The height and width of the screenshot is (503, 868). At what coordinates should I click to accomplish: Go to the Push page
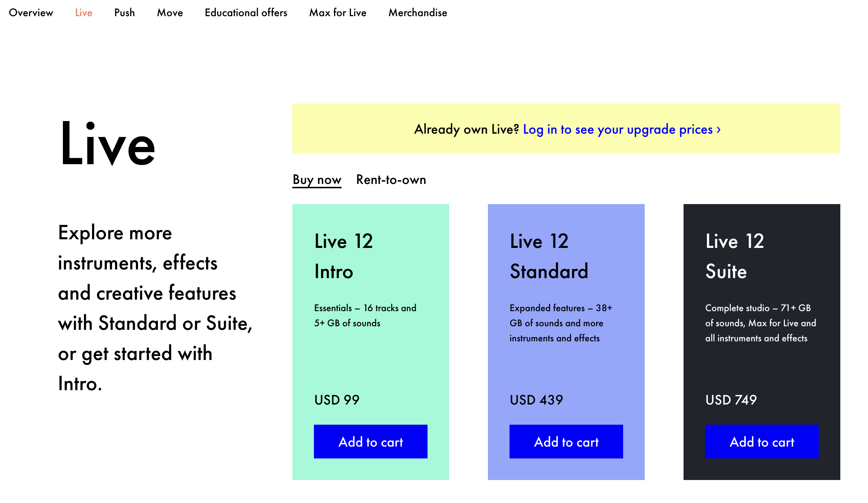click(124, 13)
